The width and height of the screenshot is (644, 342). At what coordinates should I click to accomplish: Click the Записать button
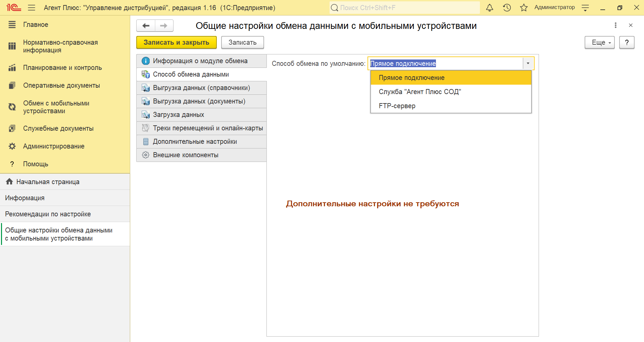(x=242, y=43)
